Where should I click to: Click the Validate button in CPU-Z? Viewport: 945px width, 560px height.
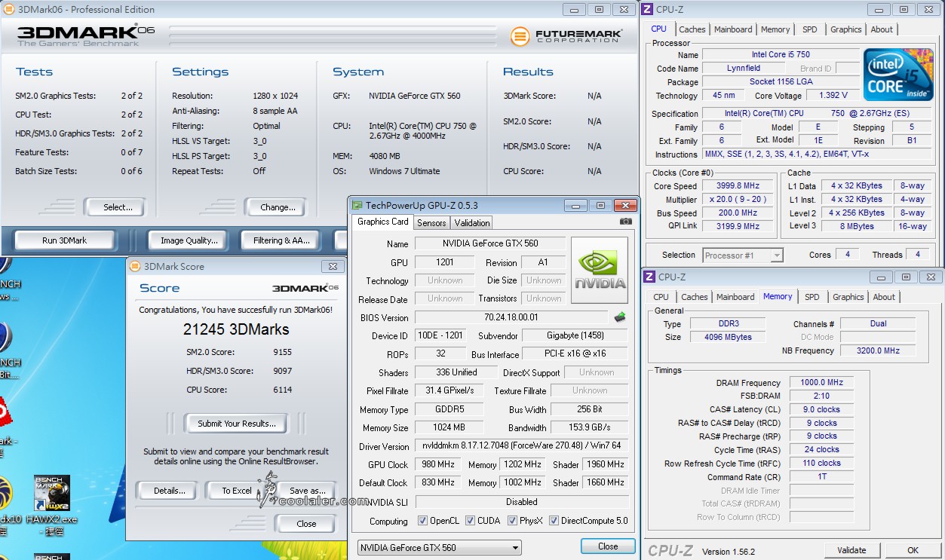coord(851,550)
